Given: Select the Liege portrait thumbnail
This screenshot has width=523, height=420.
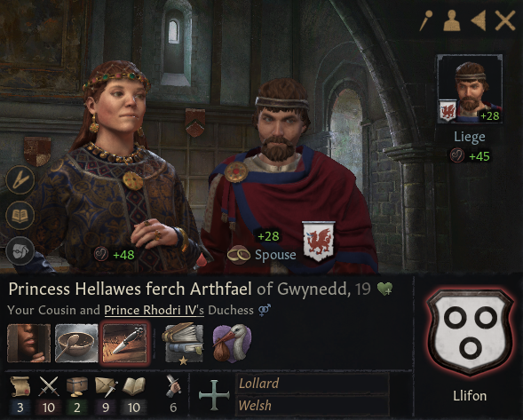Looking at the screenshot, I should (470, 89).
